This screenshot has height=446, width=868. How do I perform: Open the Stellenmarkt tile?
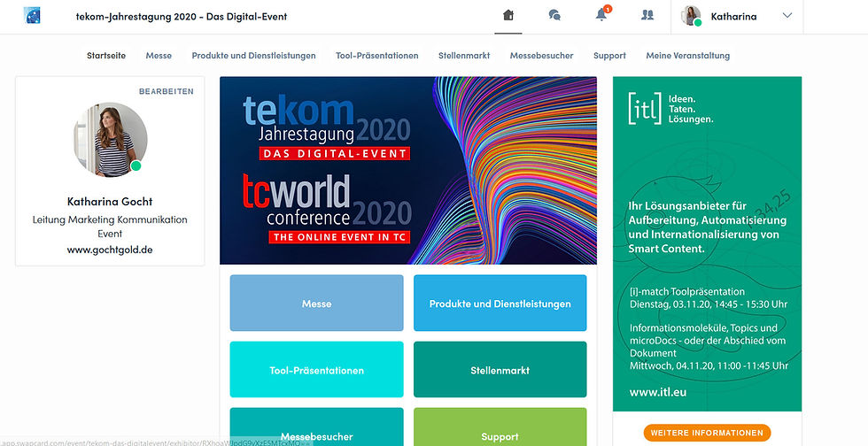[500, 370]
